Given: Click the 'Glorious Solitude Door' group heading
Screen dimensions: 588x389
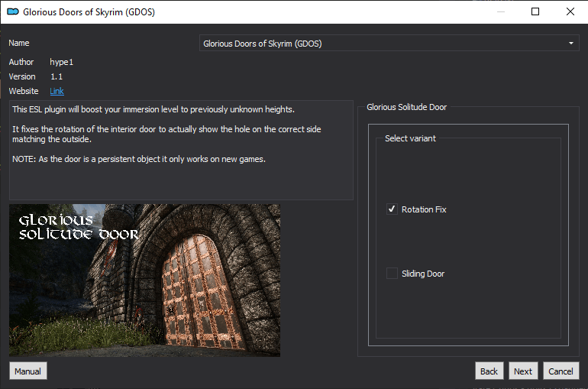Looking at the screenshot, I should coord(406,107).
